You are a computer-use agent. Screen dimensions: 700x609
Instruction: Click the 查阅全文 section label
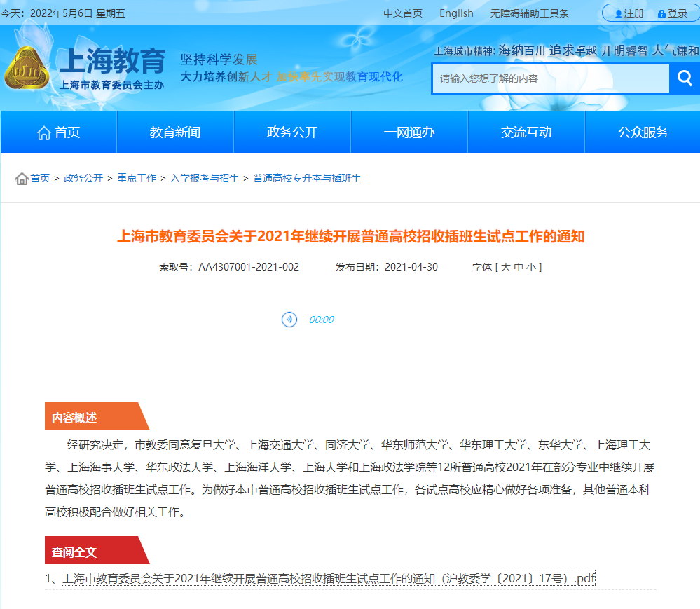click(x=74, y=552)
